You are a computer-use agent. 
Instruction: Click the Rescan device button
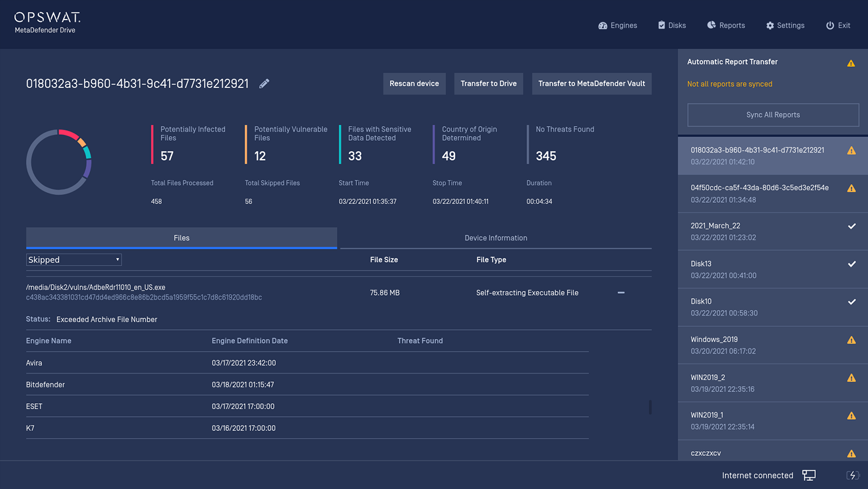coord(414,84)
